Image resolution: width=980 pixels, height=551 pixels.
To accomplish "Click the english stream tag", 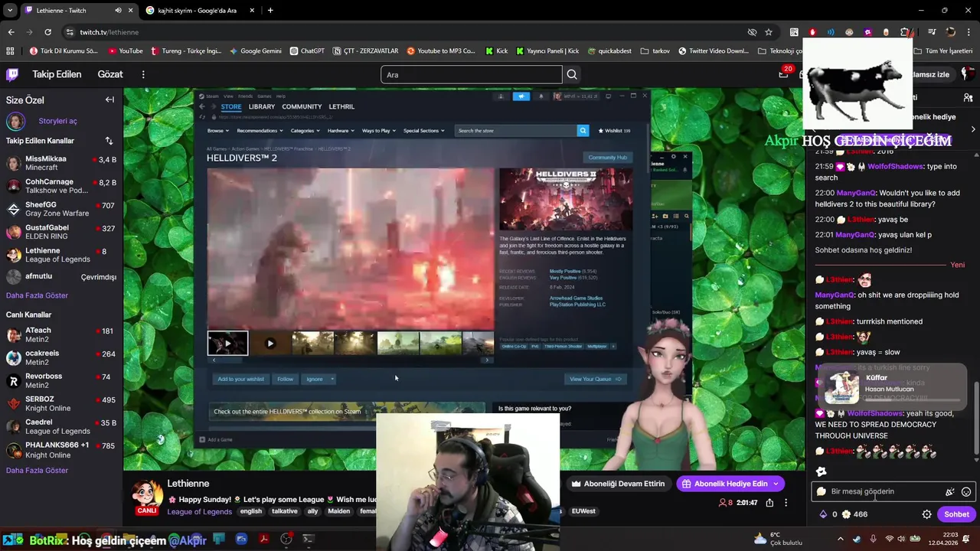I will (250, 511).
